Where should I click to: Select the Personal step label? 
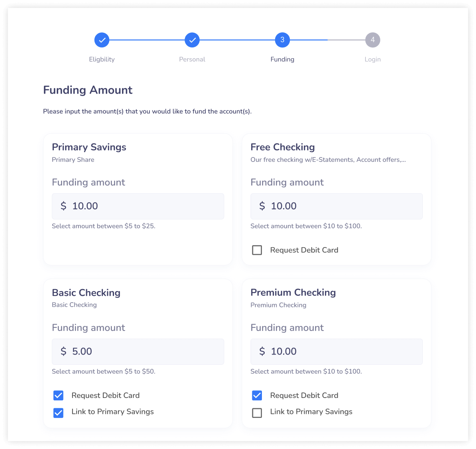[192, 59]
